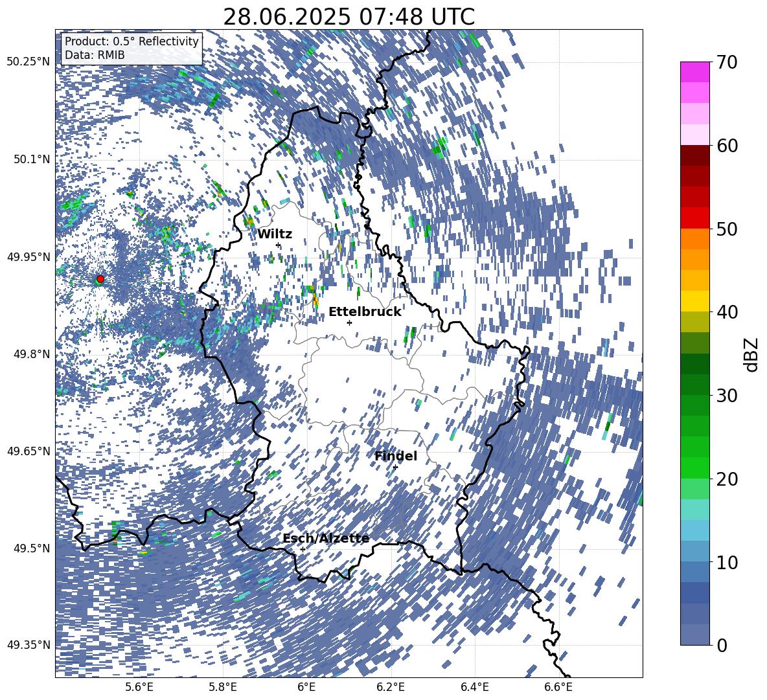
Task: Click the Ettelbruck city label
Action: [365, 312]
